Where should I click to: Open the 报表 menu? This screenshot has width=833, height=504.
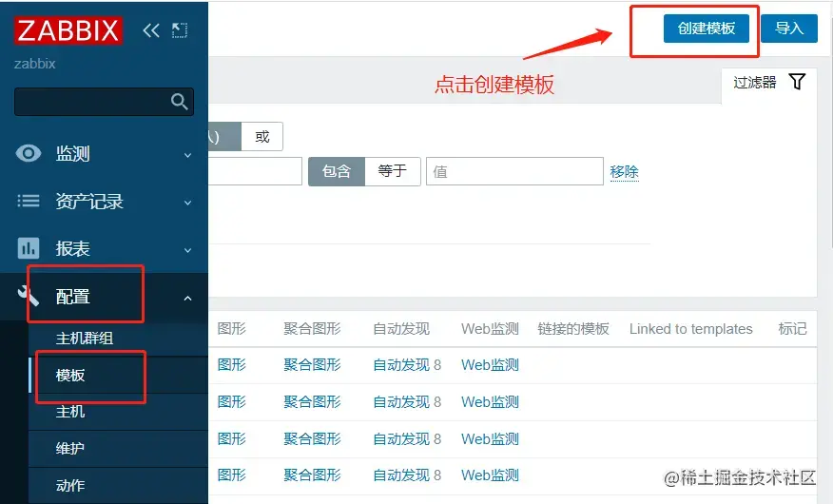105,248
